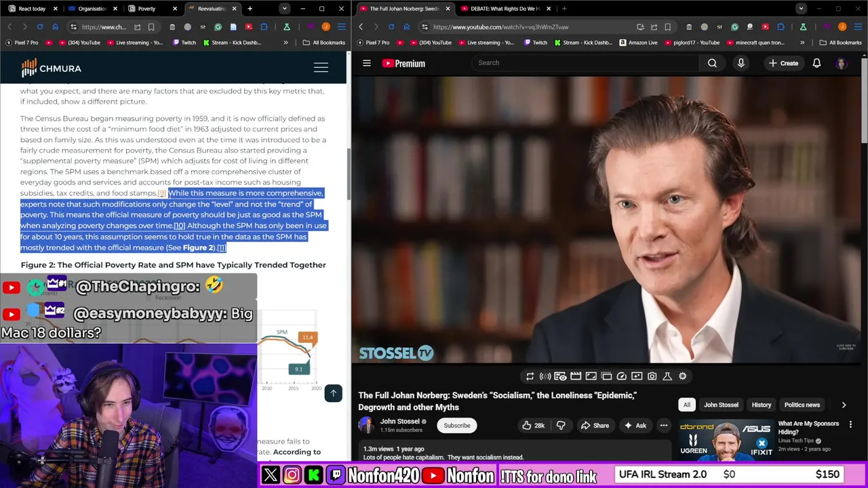Screen dimensions: 868x488
Task: Click the YouTube page scrollbar
Action: coord(865,102)
